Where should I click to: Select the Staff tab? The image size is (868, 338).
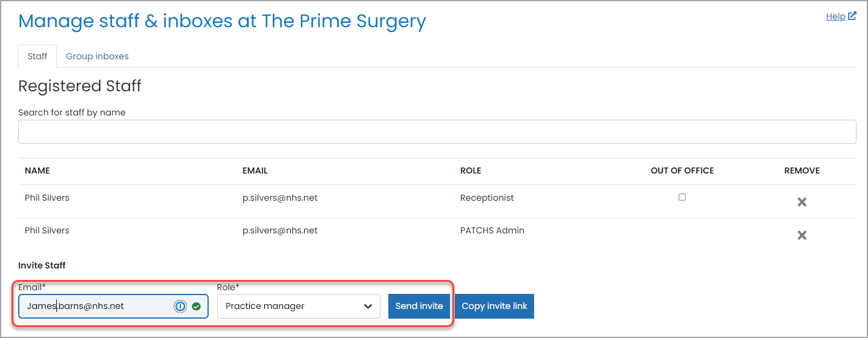coord(38,56)
